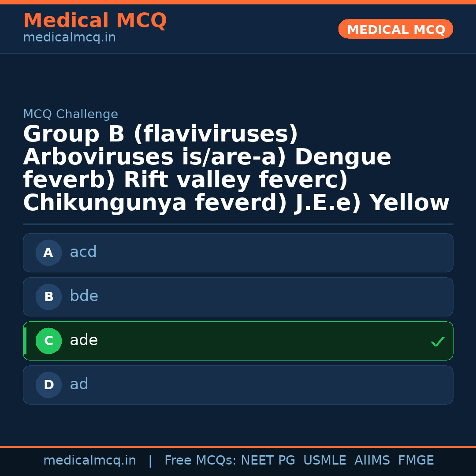The height and width of the screenshot is (476, 476).
Task: Click the NEET PG footer label
Action: (x=268, y=460)
